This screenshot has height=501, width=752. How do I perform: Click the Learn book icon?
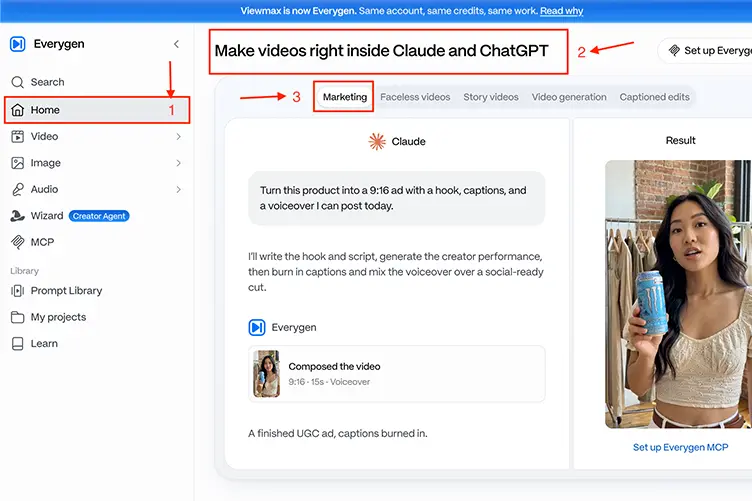point(18,344)
